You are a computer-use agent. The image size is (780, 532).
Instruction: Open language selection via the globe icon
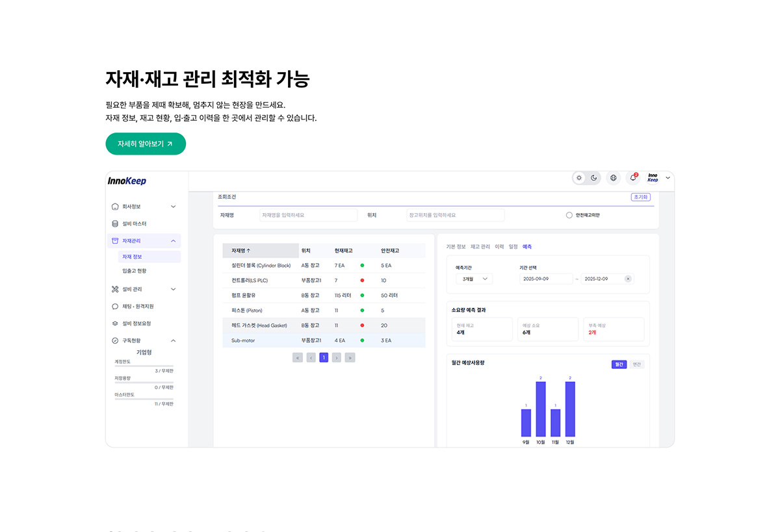613,178
